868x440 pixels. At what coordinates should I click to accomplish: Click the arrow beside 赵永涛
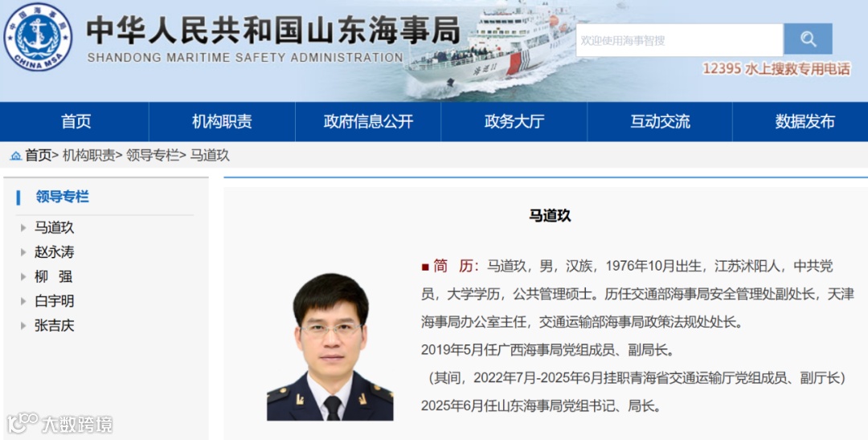click(x=23, y=252)
